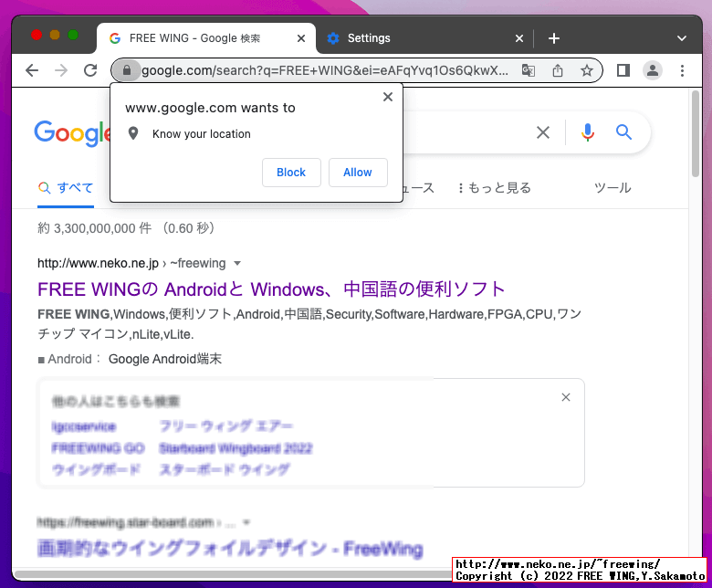712x588 pixels.
Task: Clear the search box with X
Action: (543, 132)
